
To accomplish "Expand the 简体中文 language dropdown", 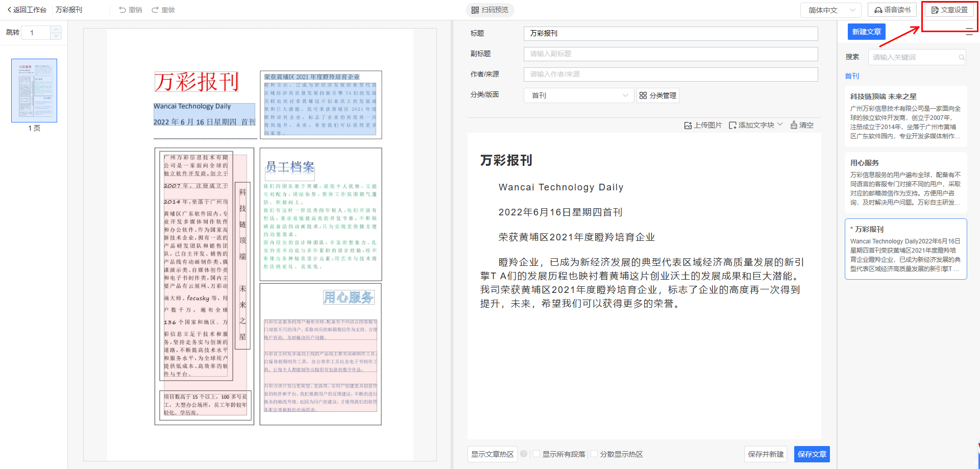I will (830, 10).
